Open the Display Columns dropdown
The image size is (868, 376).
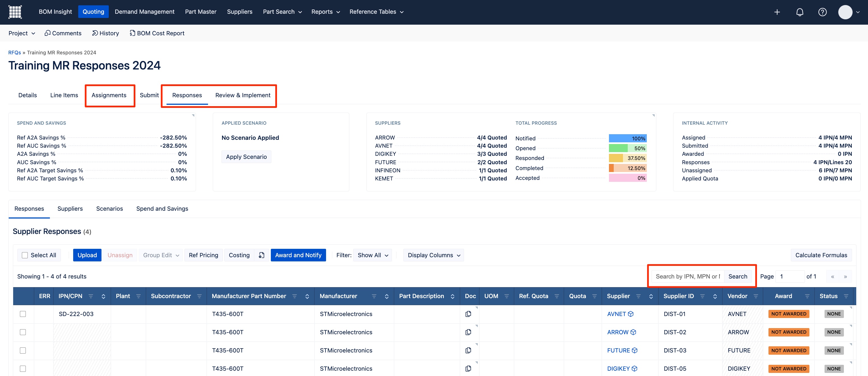pyautogui.click(x=434, y=255)
